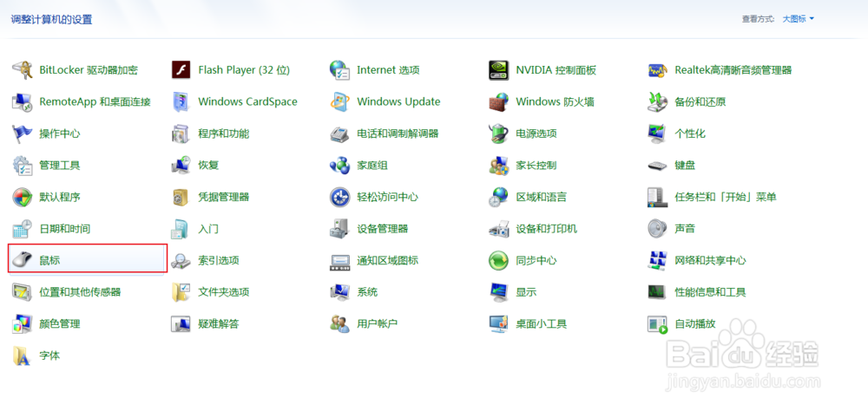Open the 操作中心 flag icon
This screenshot has height=411, width=868.
click(x=23, y=134)
